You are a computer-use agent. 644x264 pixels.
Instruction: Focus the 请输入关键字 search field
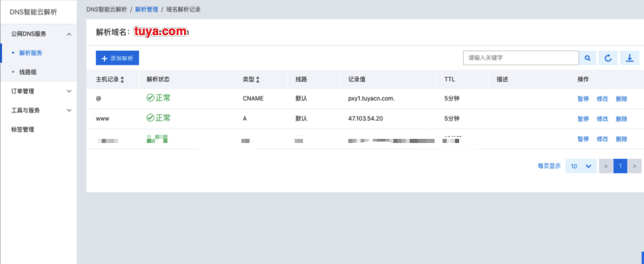(x=521, y=58)
